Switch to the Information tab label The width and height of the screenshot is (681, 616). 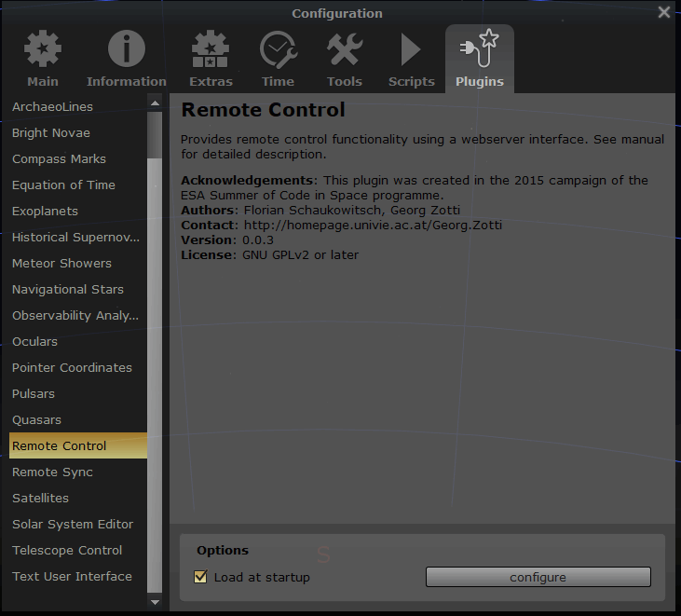click(127, 81)
